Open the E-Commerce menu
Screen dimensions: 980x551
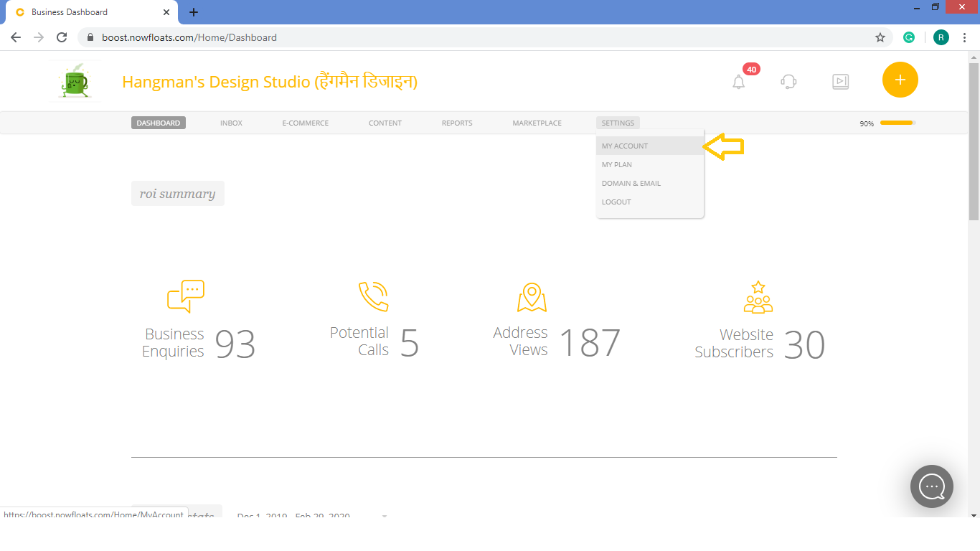(306, 123)
